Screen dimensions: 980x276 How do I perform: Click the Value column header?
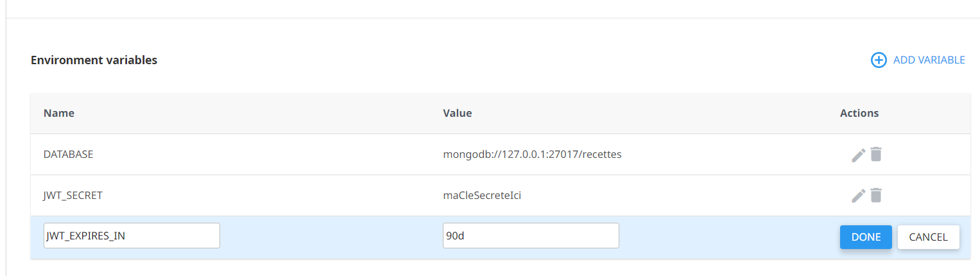pyautogui.click(x=457, y=113)
